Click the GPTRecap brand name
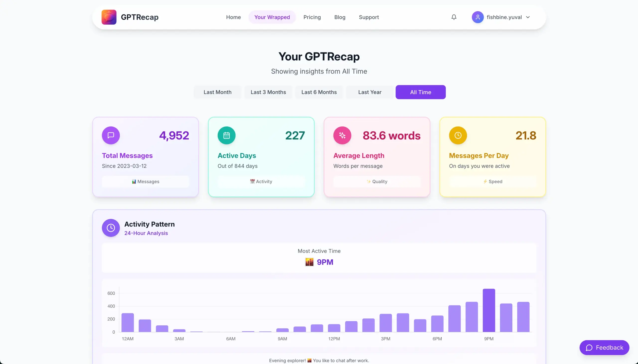638x364 pixels. coord(140,17)
